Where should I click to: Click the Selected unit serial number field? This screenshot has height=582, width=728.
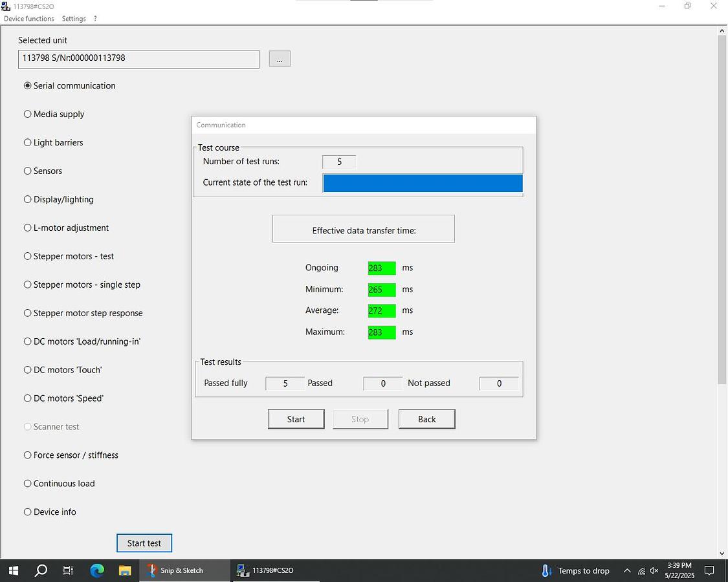coord(138,59)
